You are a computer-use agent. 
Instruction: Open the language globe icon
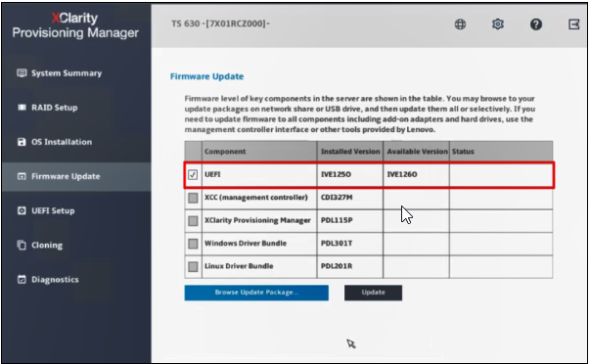tap(460, 24)
